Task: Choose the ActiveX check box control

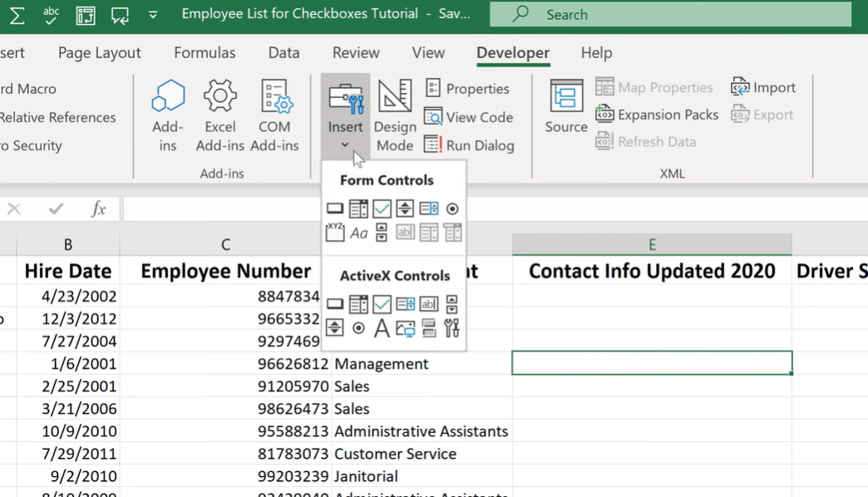Action: [382, 304]
